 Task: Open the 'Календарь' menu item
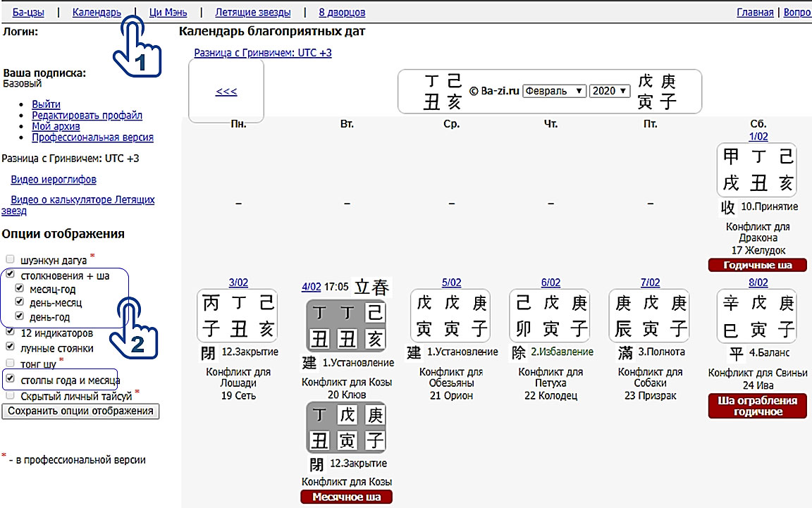click(x=97, y=12)
